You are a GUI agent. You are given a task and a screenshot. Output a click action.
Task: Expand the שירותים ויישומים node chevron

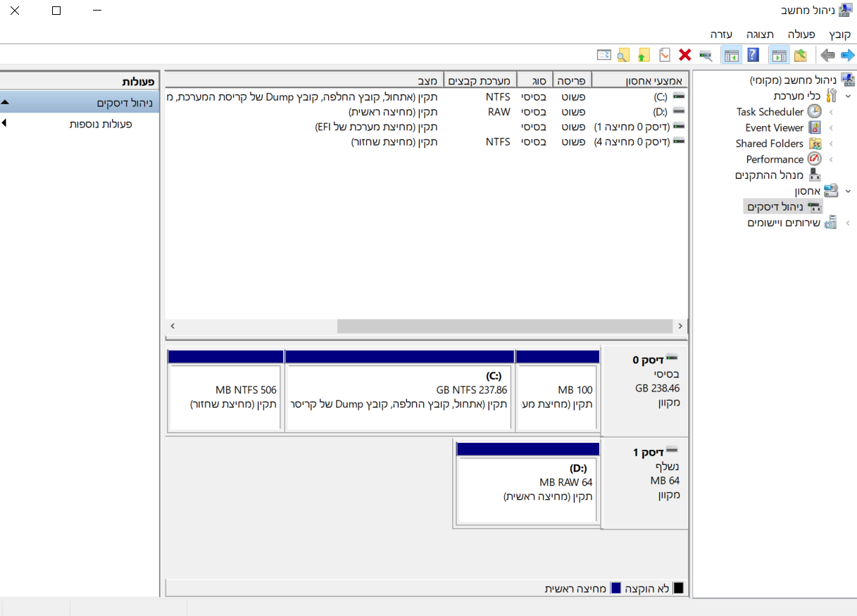click(848, 222)
